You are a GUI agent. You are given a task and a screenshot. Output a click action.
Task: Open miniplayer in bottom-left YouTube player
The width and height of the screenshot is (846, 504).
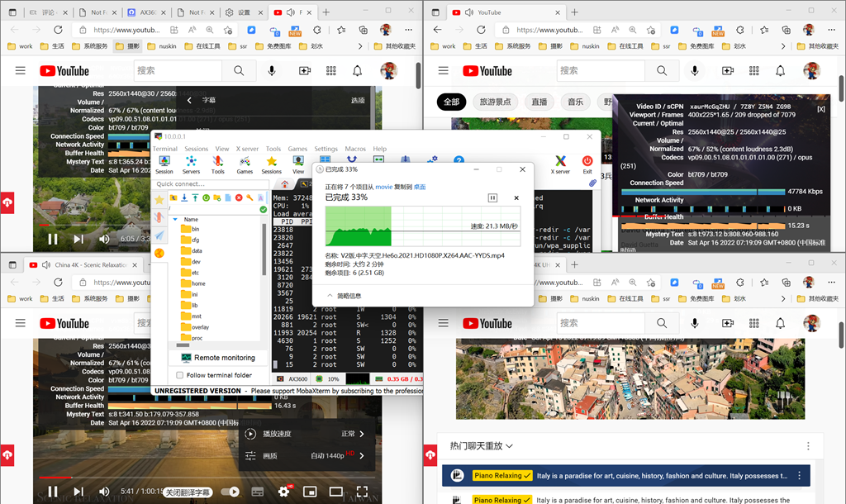[x=310, y=491]
